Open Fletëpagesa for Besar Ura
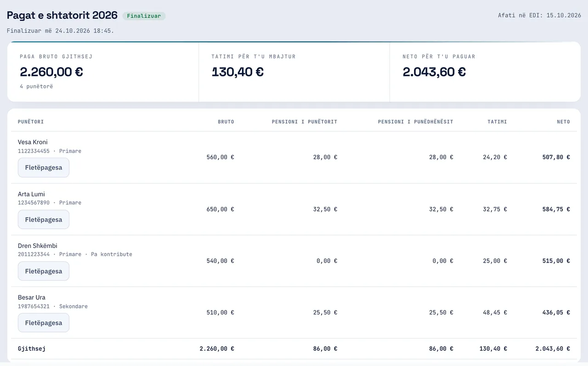This screenshot has width=588, height=366. pos(44,322)
